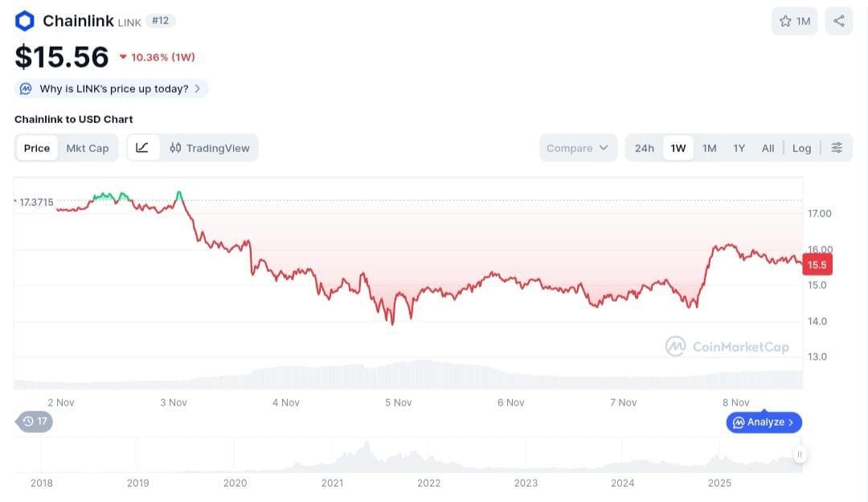
Task: Click the history clock badge
Action: pos(34,421)
